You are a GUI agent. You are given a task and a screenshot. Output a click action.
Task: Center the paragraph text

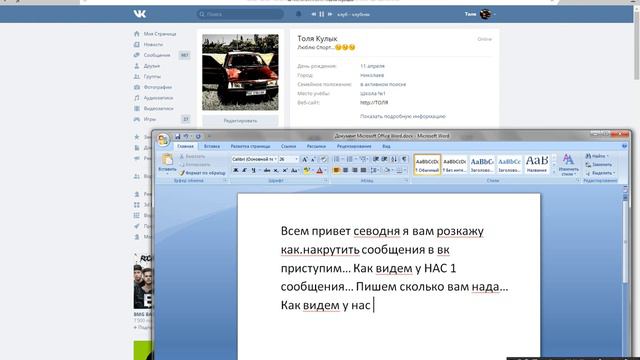click(345, 170)
